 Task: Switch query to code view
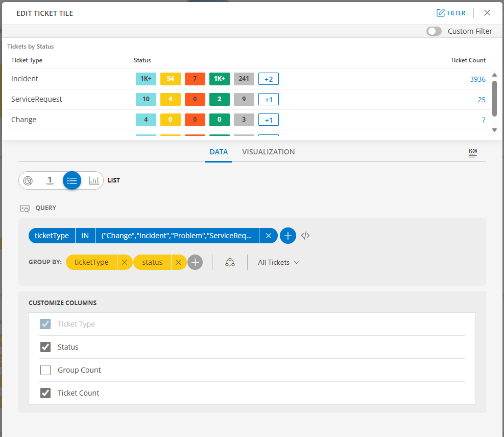click(305, 235)
